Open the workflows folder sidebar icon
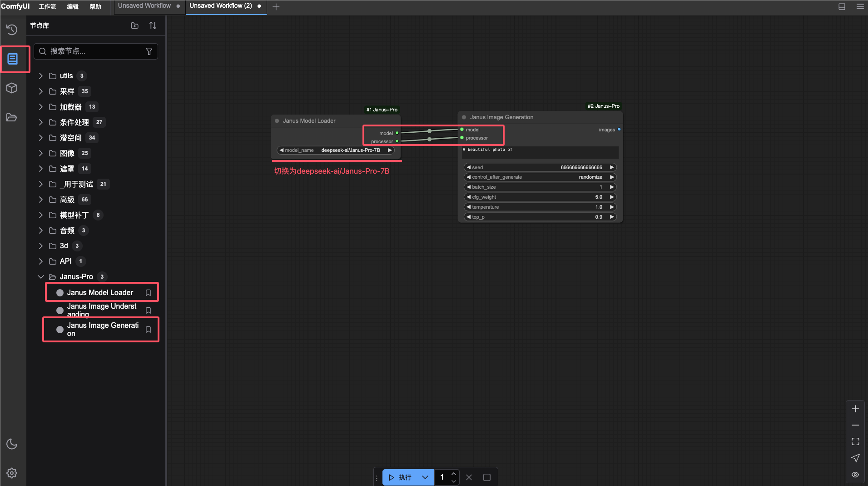Screen dimensions: 868x486 point(12,117)
